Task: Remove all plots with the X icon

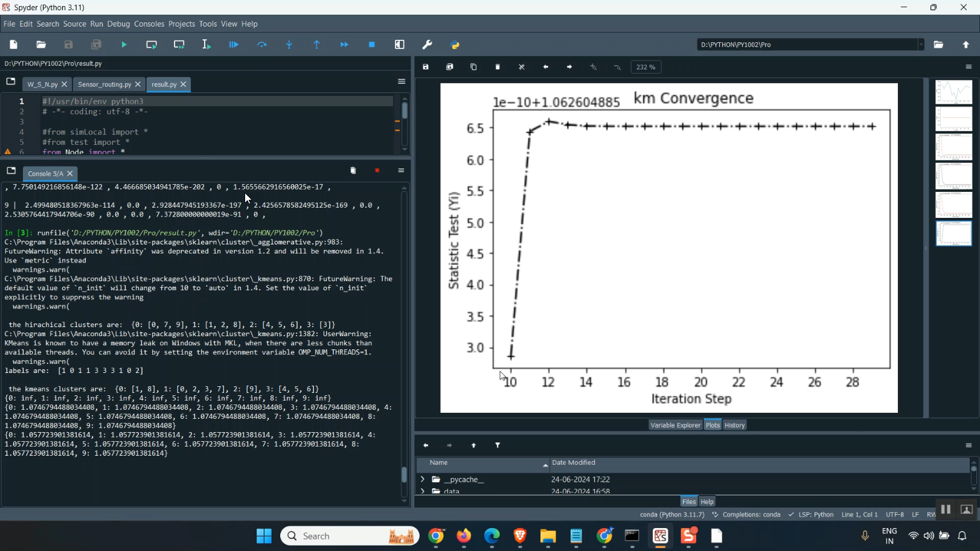Action: [x=521, y=67]
